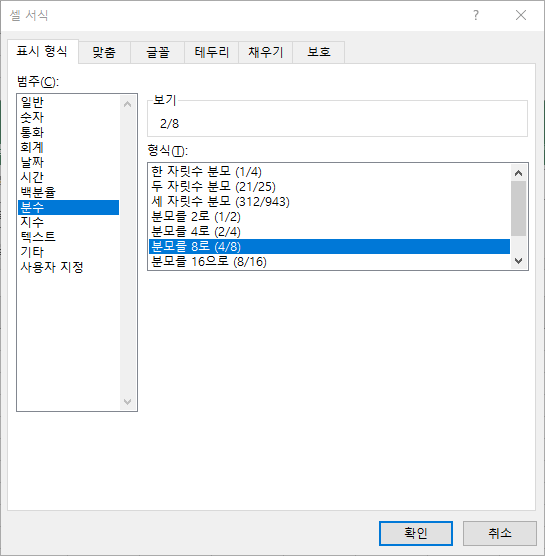545x556 pixels.
Task: Choose 한 자릿수 분모 (1/4) format
Action: click(x=329, y=172)
